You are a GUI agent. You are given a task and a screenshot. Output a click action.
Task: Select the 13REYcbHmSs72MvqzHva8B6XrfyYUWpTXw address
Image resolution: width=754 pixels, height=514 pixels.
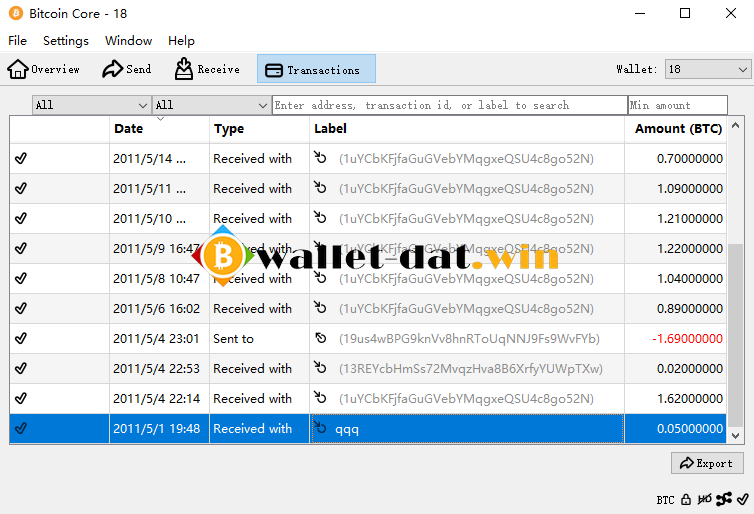470,369
